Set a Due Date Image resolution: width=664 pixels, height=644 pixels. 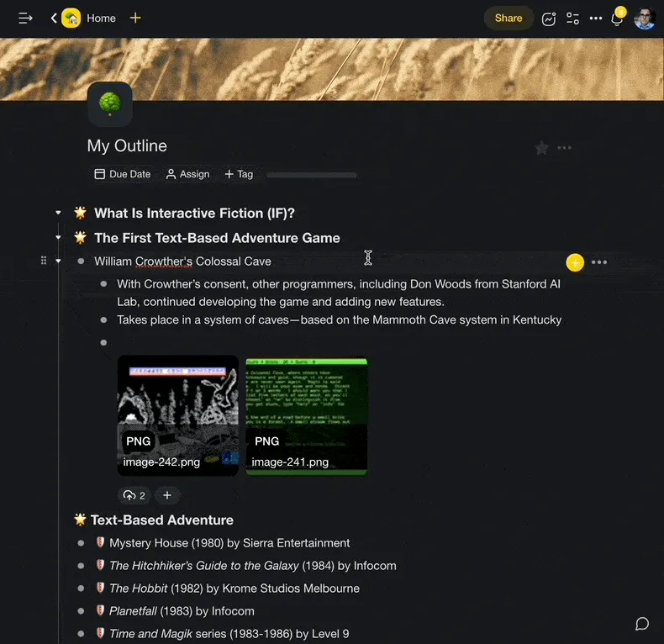(123, 174)
